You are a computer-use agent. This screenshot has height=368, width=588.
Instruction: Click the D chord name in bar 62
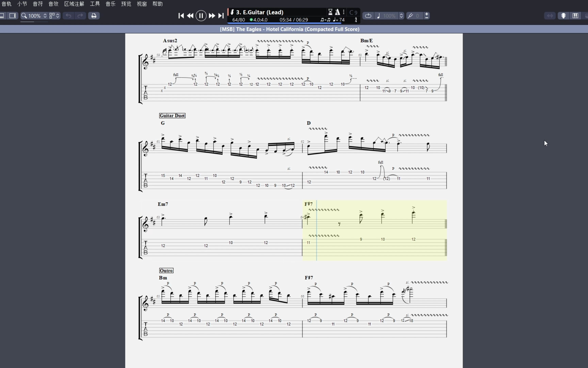click(309, 123)
